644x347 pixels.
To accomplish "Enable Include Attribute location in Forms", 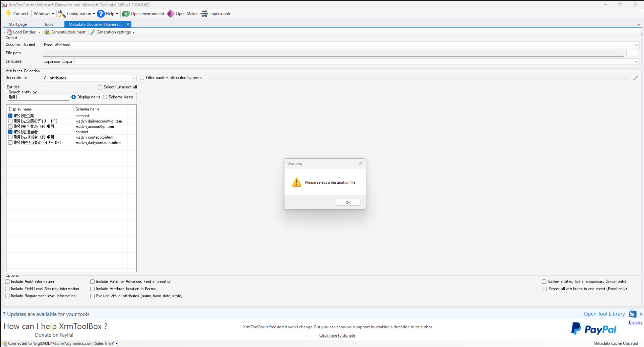I will pos(92,289).
